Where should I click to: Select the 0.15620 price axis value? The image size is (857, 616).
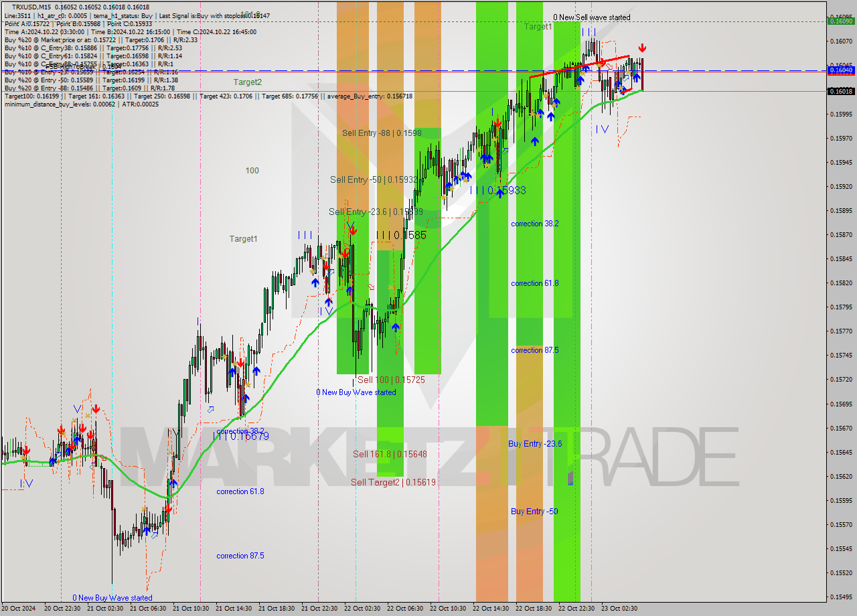(x=841, y=476)
